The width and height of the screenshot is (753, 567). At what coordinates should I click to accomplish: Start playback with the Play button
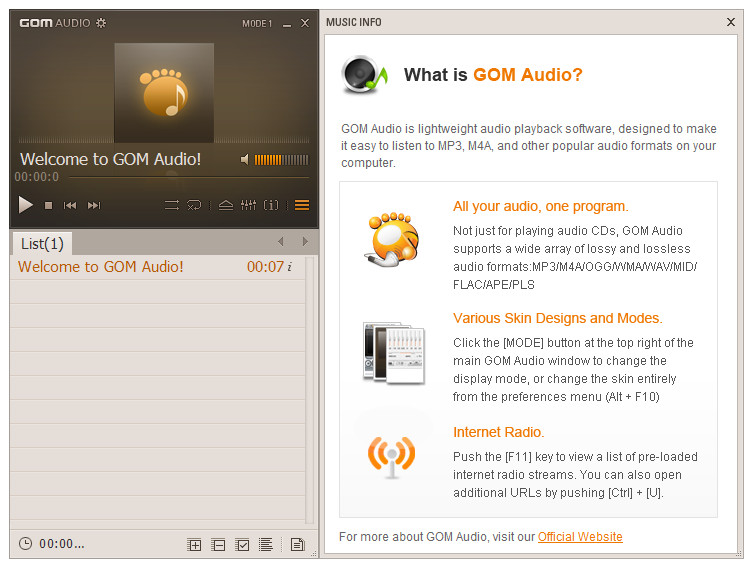pyautogui.click(x=25, y=205)
